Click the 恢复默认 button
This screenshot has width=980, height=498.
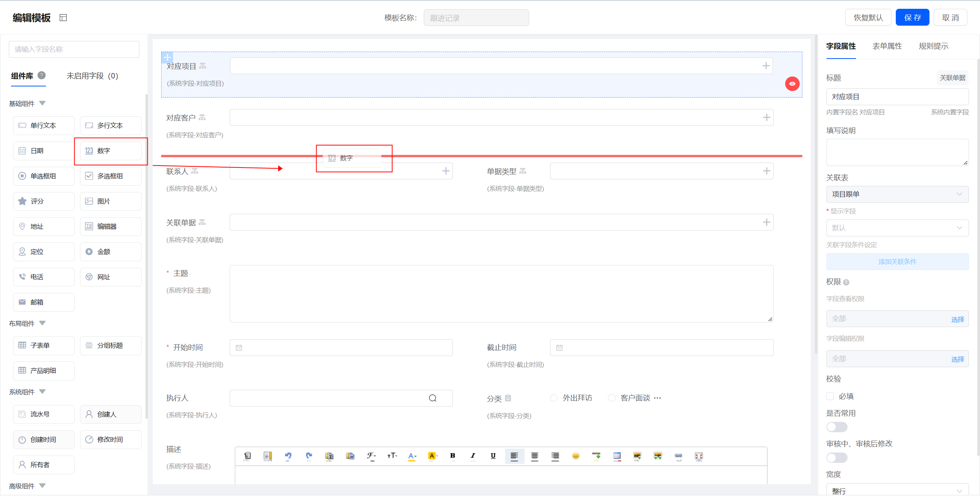click(x=868, y=18)
